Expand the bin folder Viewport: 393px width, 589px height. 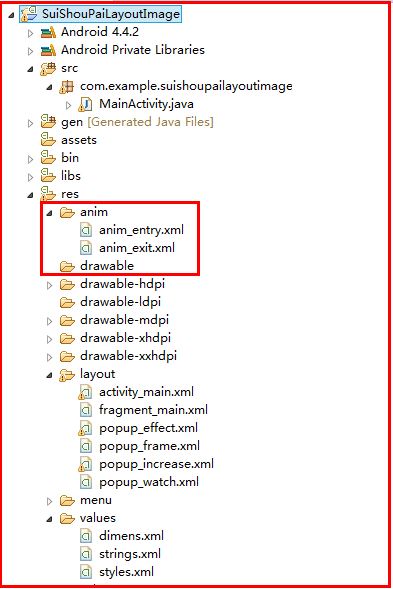(30, 160)
